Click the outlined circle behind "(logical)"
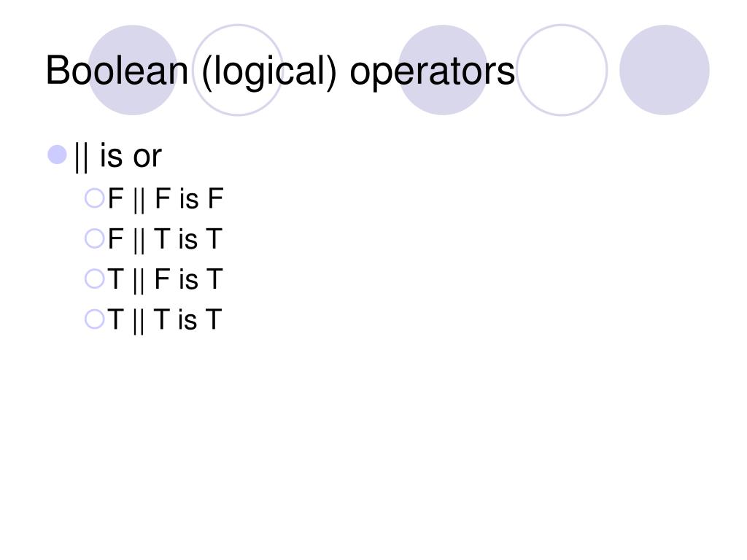Viewport: 747px width, 560px height. point(238,70)
